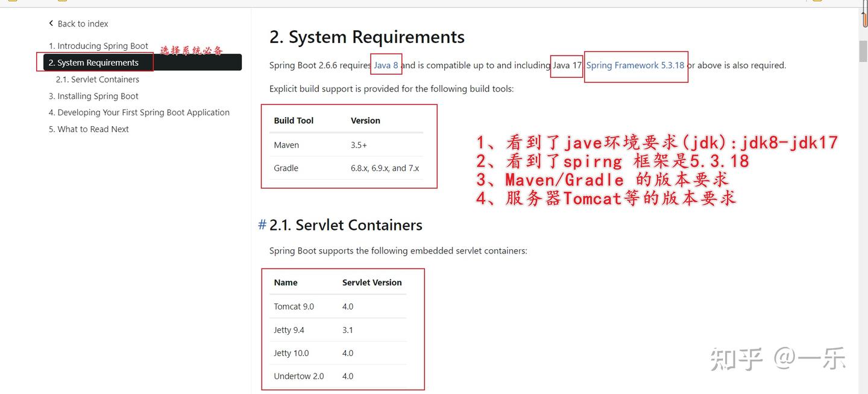Open 5. What to Read Next

pyautogui.click(x=89, y=129)
